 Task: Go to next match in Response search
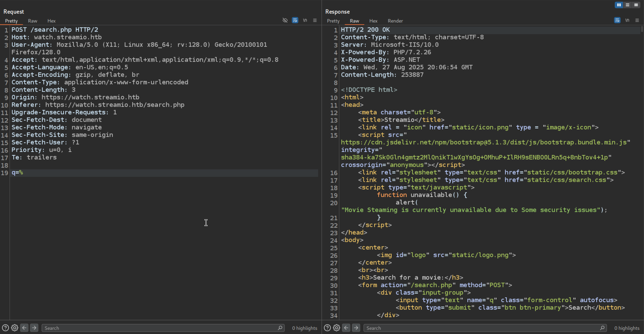coord(356,328)
